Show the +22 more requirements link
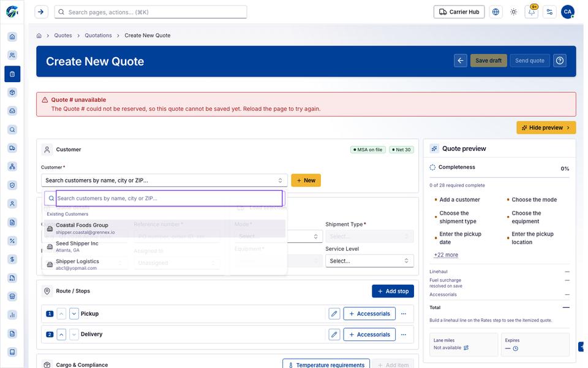The image size is (588, 368). (446, 255)
